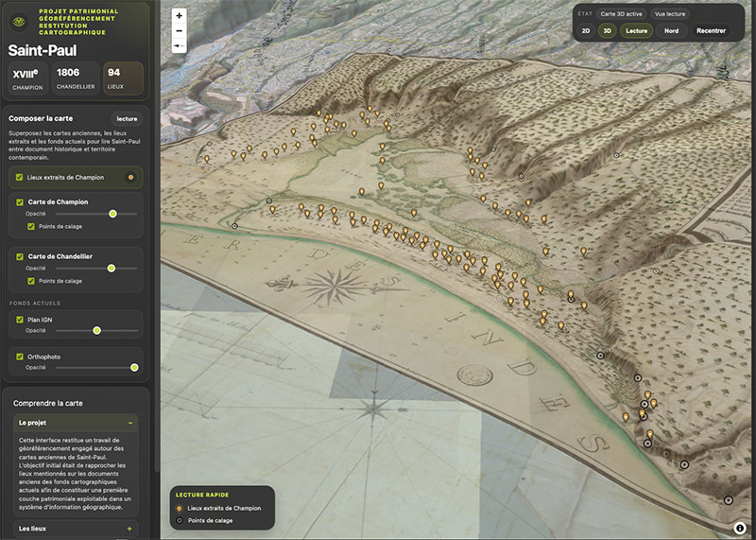Viewport: 756px width, 540px height.
Task: Click the FONDS ACTUELS section label
Action: [x=35, y=303]
